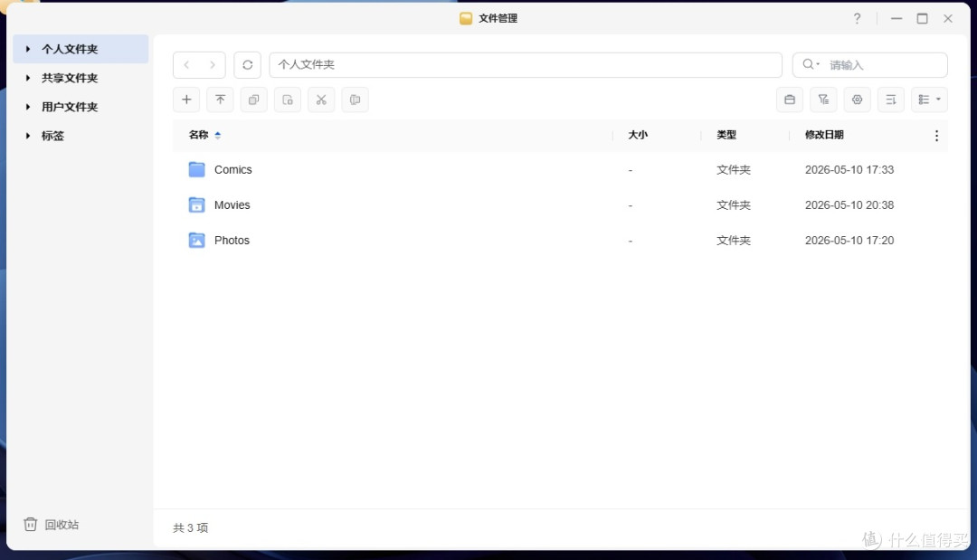Screen dimensions: 977x560
Task: Go forward with the right arrow
Action: point(212,65)
